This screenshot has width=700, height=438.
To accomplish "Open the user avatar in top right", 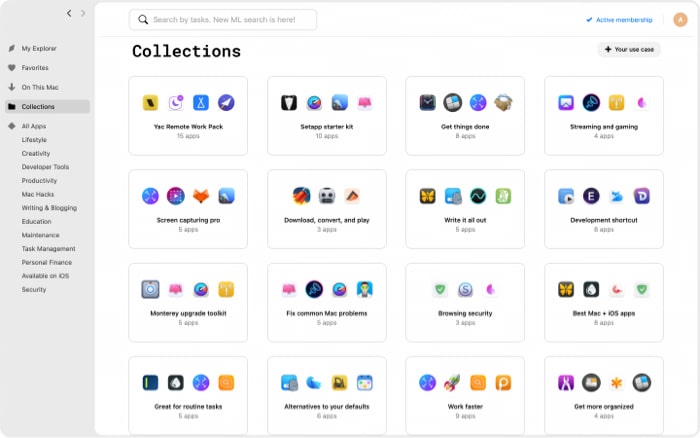I will [680, 20].
